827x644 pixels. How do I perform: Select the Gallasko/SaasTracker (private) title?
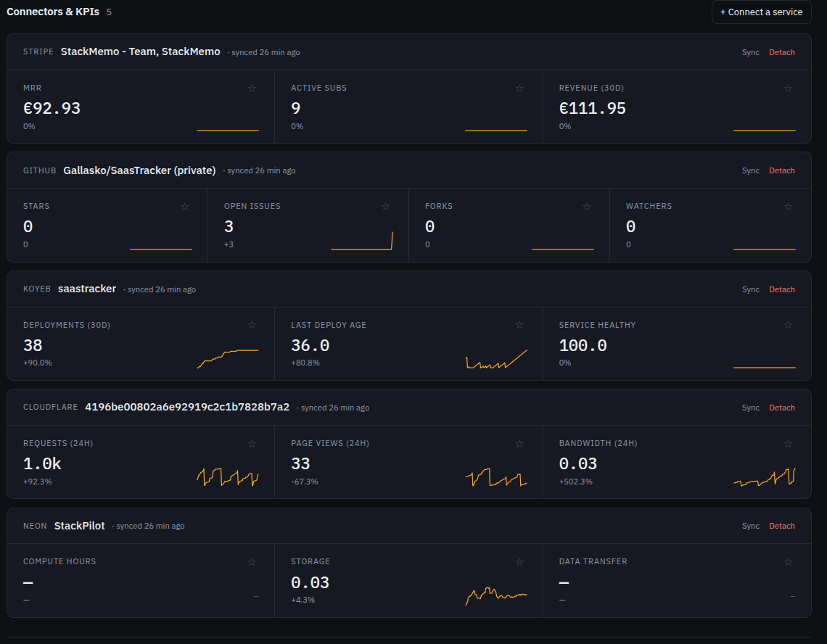(139, 170)
